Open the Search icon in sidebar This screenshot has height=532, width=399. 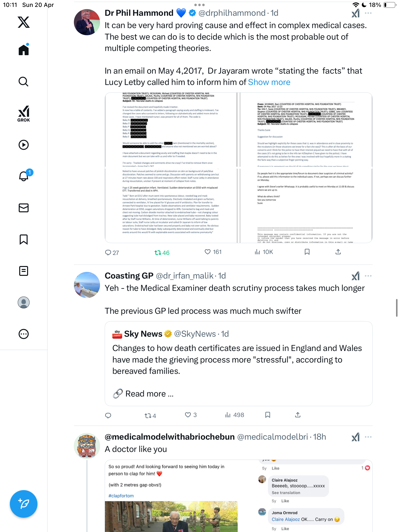tap(24, 82)
